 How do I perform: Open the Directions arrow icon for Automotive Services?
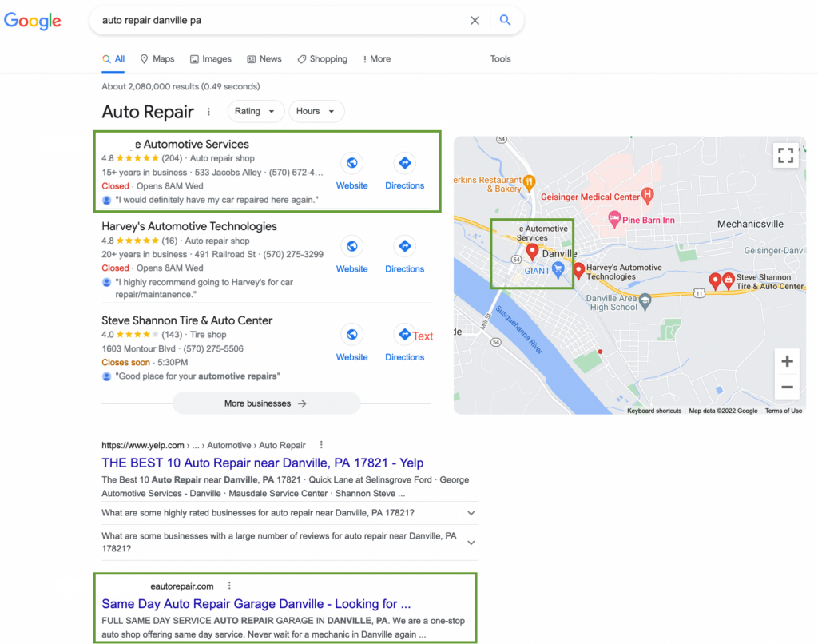pos(405,163)
